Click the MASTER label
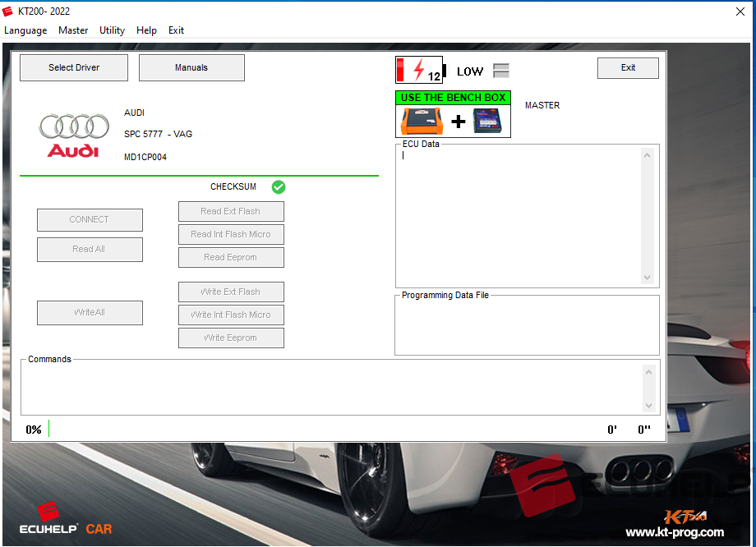The height and width of the screenshot is (547, 756). point(542,105)
